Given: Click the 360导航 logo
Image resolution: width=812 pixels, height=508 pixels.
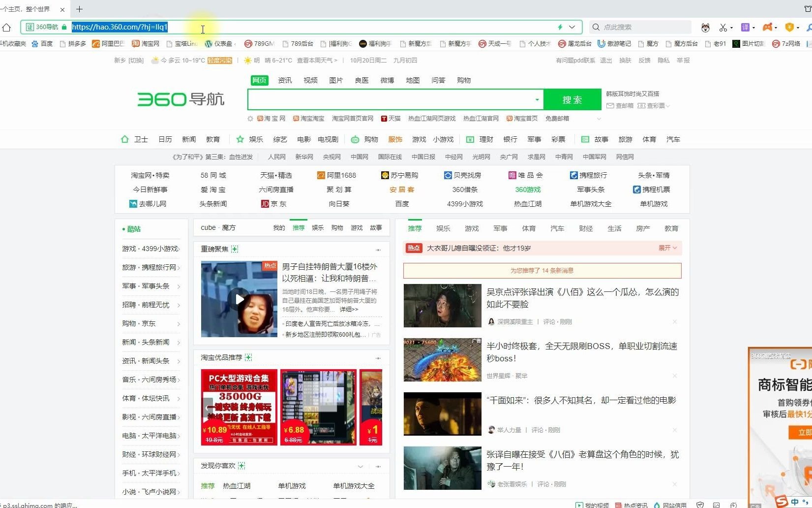Looking at the screenshot, I should [x=181, y=99].
